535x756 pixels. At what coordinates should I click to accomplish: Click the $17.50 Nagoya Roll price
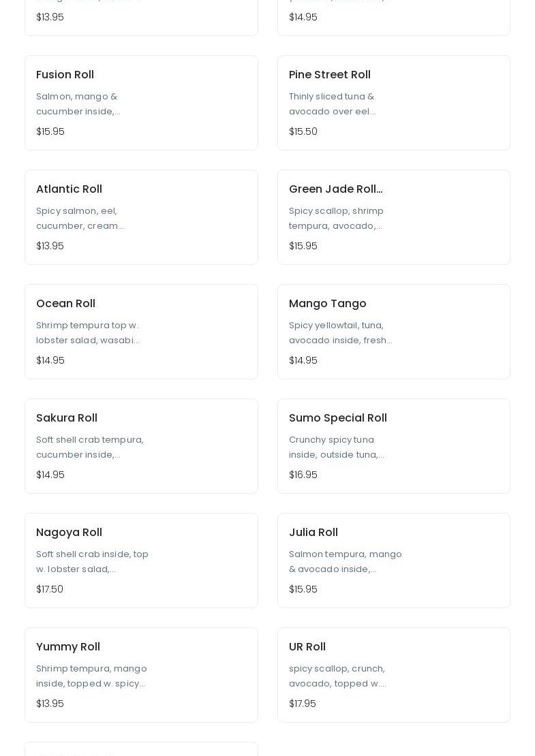(x=50, y=589)
